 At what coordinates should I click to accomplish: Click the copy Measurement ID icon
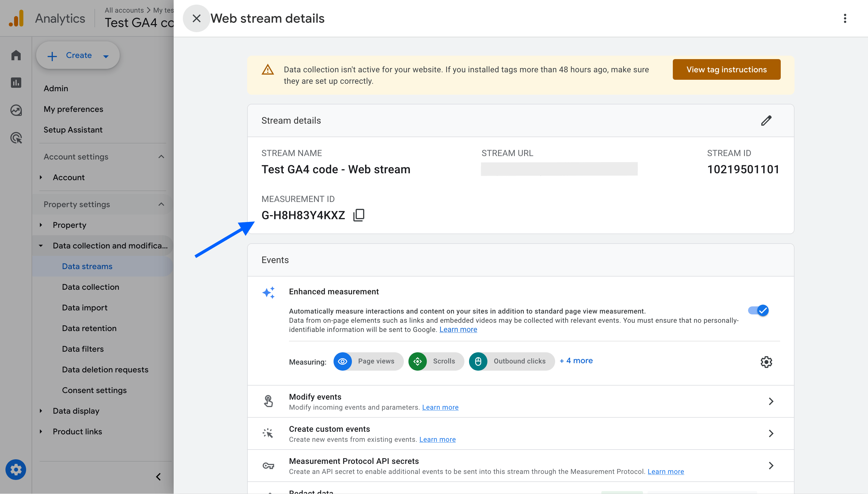click(358, 215)
